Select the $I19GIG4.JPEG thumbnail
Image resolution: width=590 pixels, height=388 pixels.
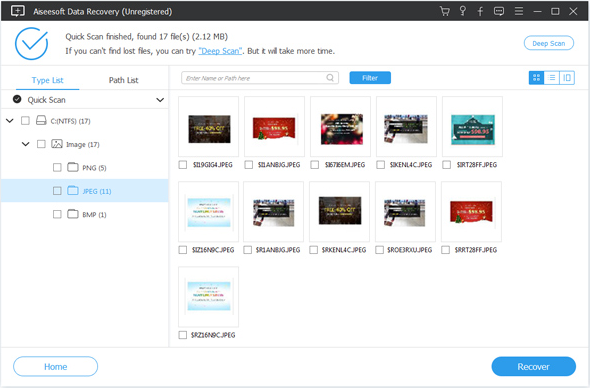click(x=208, y=126)
